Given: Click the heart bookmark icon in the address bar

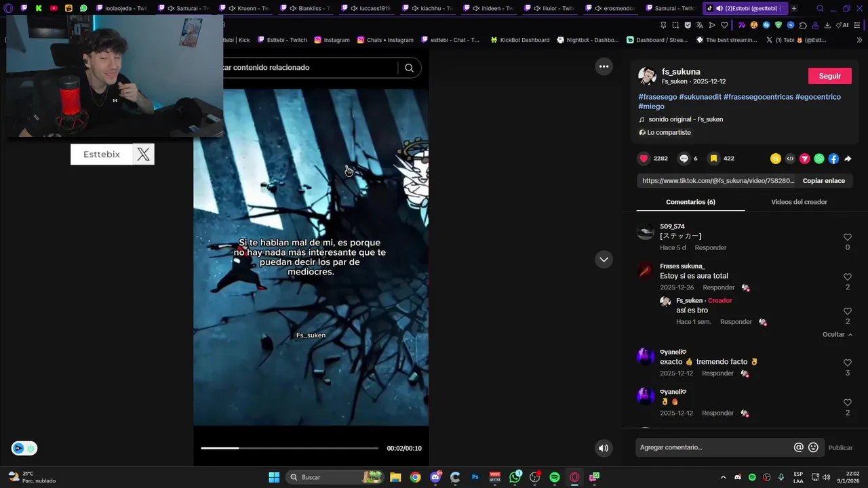Looking at the screenshot, I should pos(724,25).
